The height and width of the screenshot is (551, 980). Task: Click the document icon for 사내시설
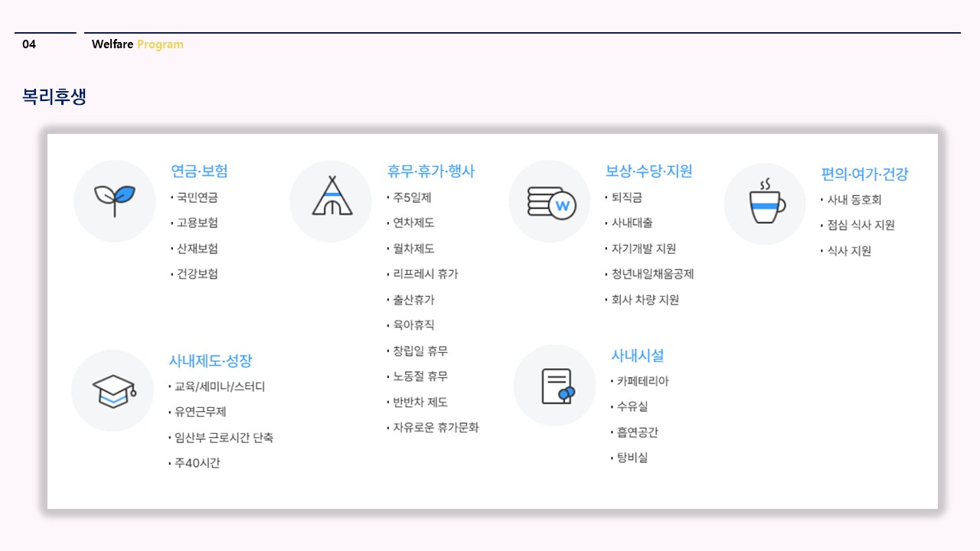tap(556, 385)
